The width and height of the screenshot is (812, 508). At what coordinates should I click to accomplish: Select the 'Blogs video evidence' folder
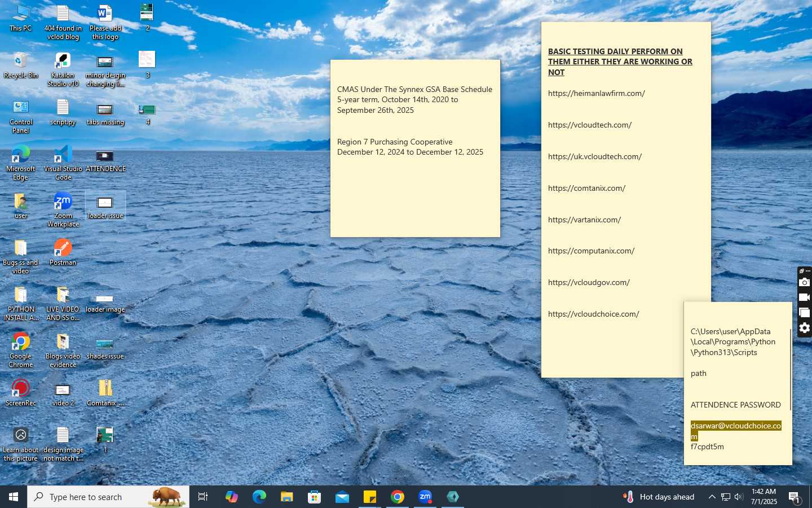point(63,351)
